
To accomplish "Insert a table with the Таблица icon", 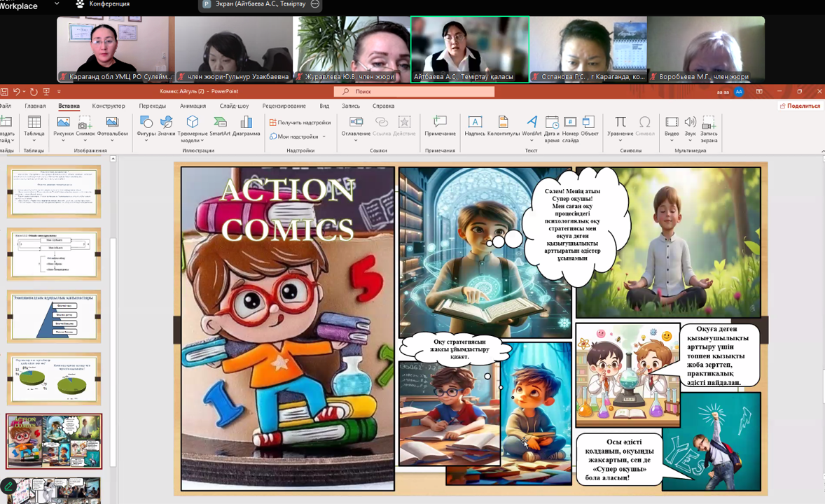I will point(34,126).
